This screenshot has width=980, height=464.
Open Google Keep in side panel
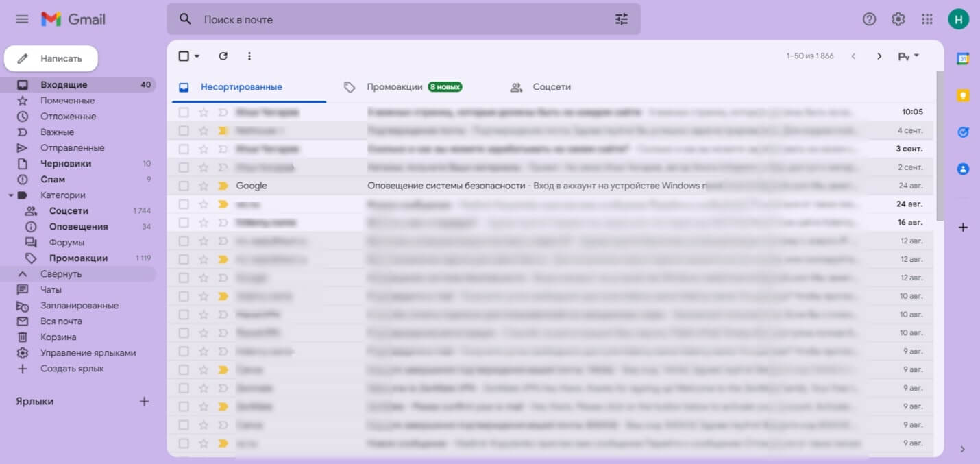[963, 95]
